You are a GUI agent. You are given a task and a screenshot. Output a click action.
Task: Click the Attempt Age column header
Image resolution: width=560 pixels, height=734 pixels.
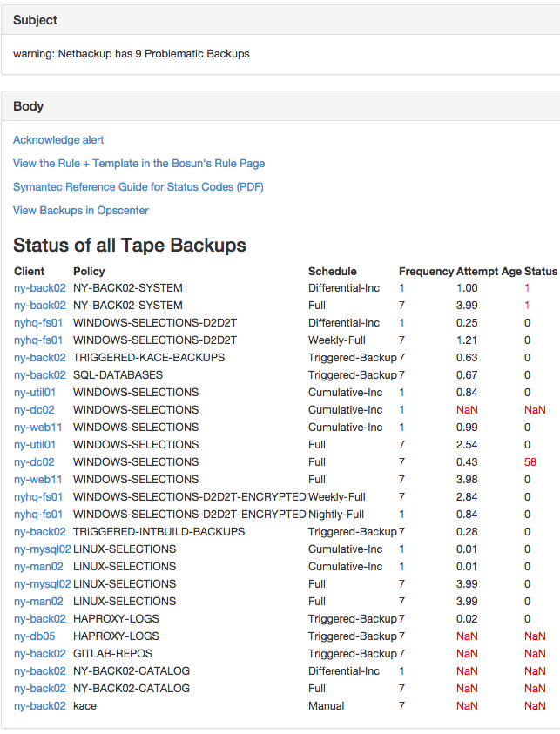[489, 272]
